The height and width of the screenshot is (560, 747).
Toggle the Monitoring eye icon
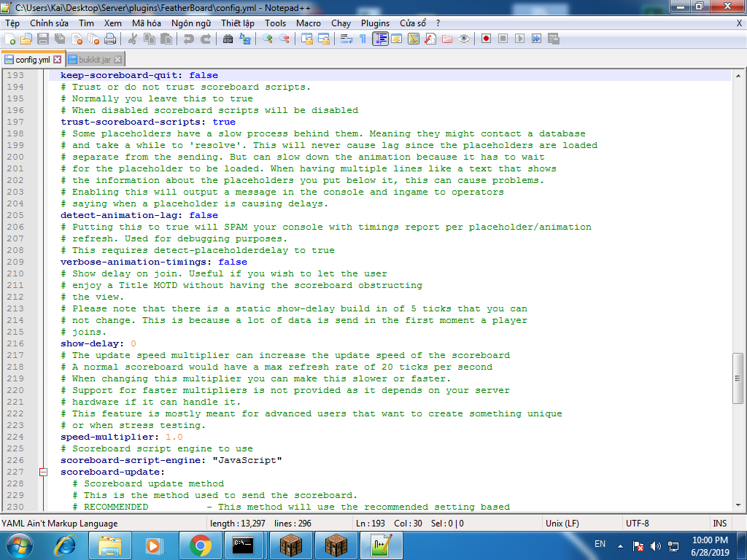tap(464, 39)
